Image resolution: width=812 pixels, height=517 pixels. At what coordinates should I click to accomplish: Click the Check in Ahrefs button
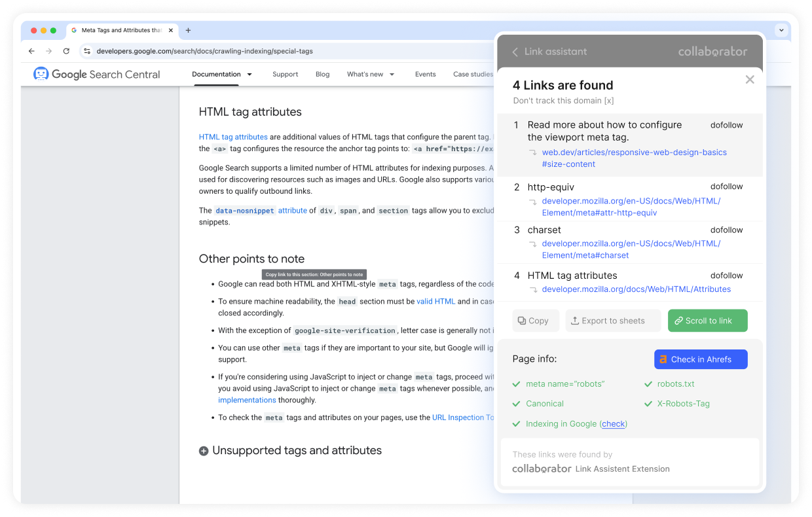pos(700,359)
